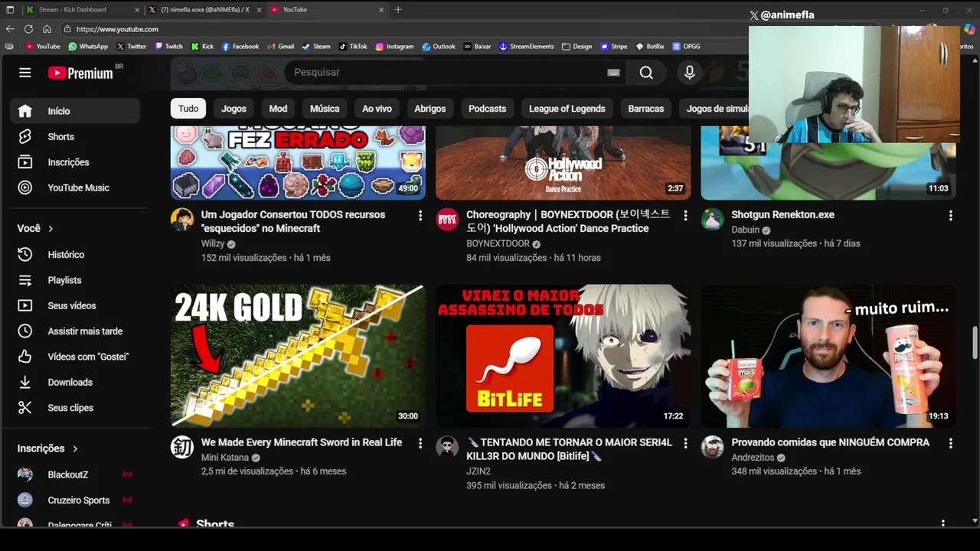Click the Willzy channel avatar
Image resolution: width=980 pixels, height=551 pixels.
(x=181, y=220)
